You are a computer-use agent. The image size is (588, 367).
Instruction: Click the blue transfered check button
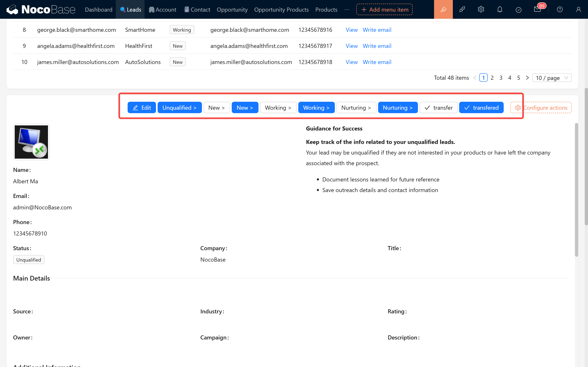click(x=481, y=107)
